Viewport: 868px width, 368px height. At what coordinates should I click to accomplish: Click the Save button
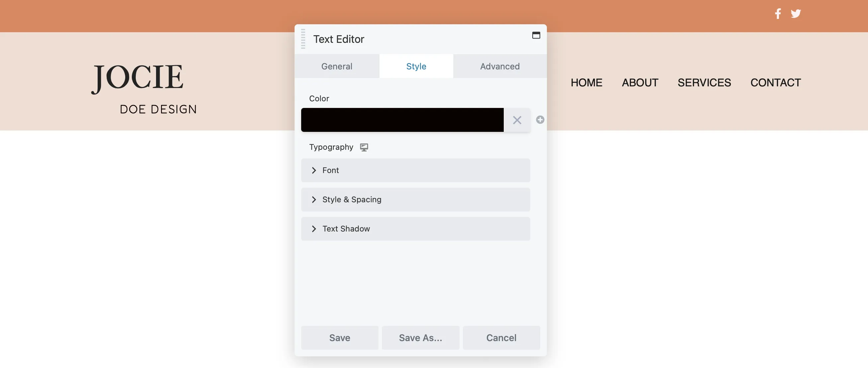[x=339, y=337]
